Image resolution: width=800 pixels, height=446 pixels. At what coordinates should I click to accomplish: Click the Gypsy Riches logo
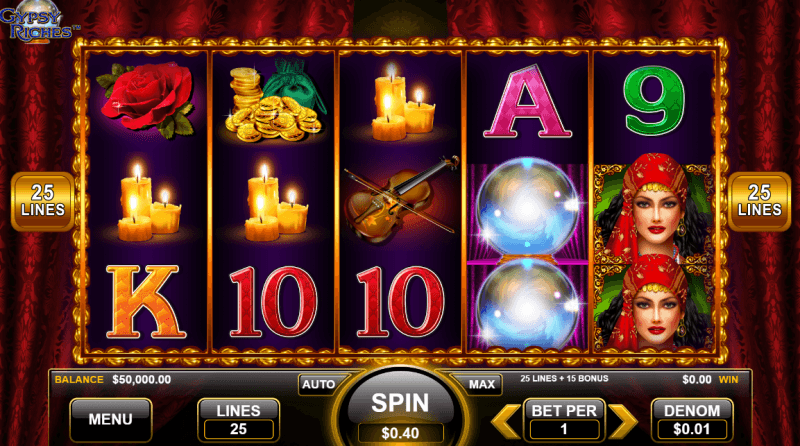[x=36, y=21]
